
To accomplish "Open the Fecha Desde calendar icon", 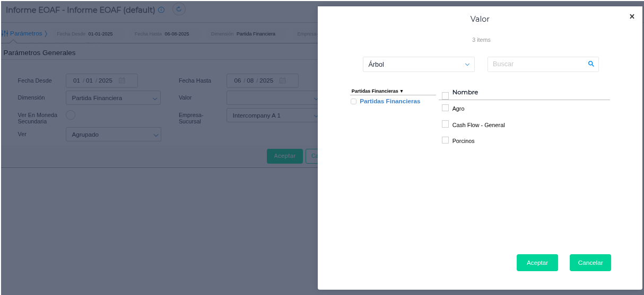I will point(122,81).
